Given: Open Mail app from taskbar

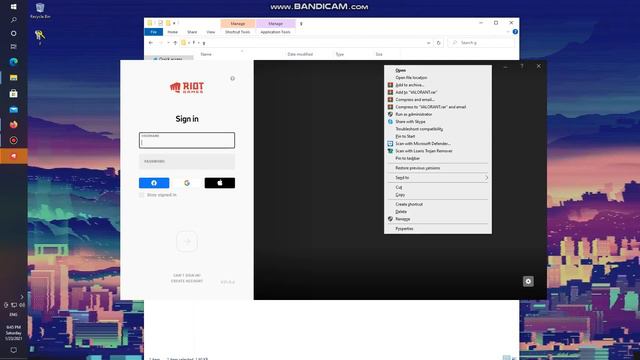Looking at the screenshot, I should point(13,109).
